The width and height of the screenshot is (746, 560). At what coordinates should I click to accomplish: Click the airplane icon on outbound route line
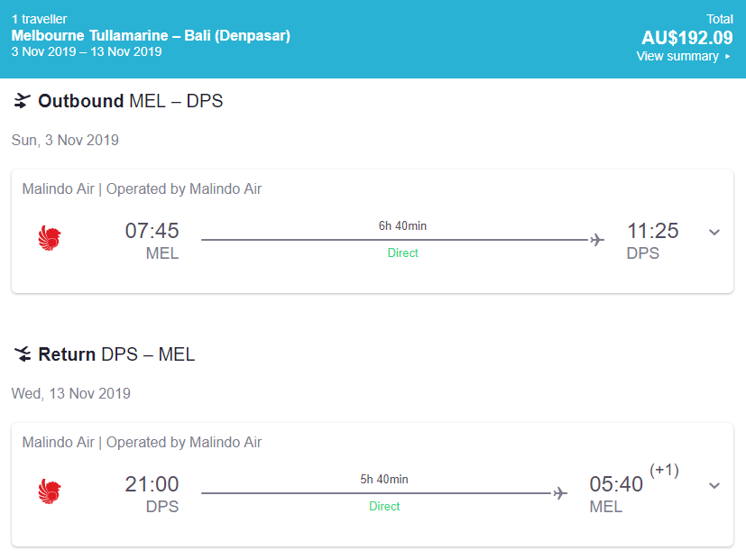(x=596, y=240)
